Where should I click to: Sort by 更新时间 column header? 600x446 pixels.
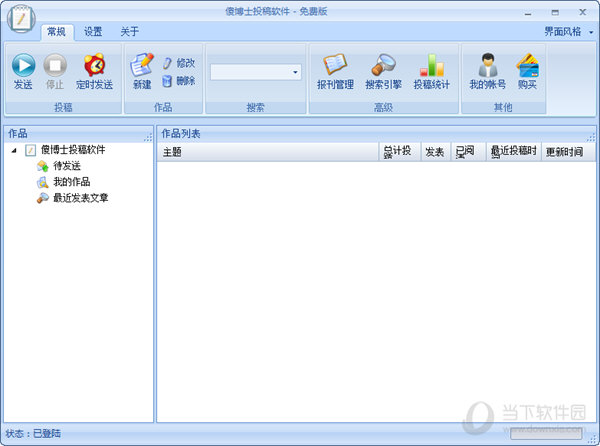[x=568, y=152]
